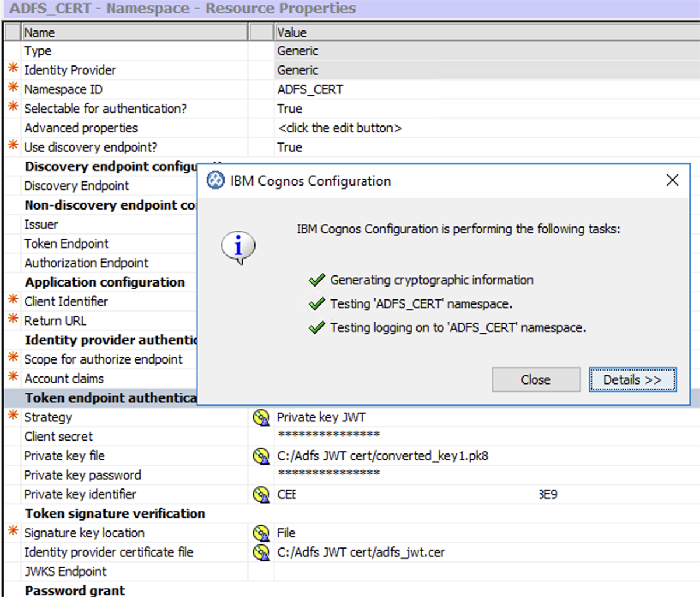700x597 pixels.
Task: Click the Value column header
Action: (487, 33)
